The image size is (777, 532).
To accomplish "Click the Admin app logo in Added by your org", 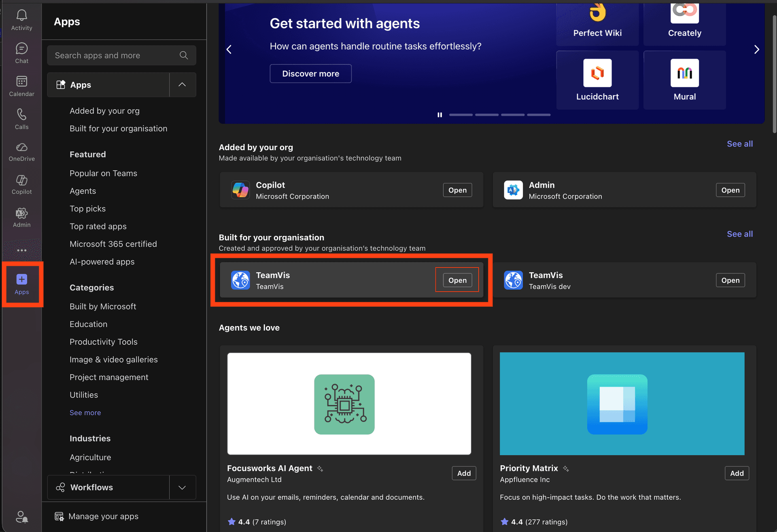I will click(x=513, y=190).
